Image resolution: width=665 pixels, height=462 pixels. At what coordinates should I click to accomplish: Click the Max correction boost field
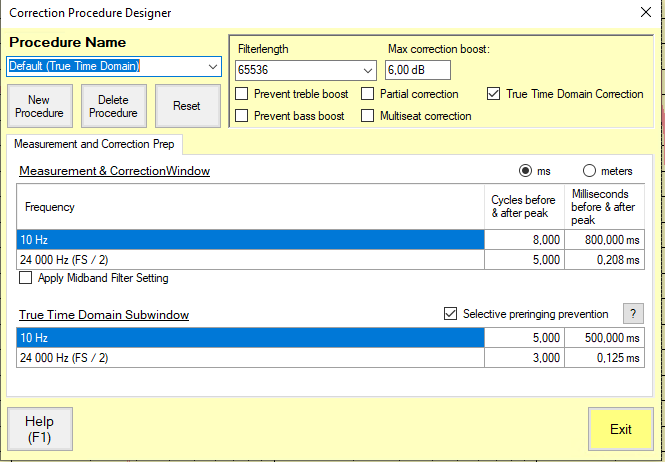417,70
